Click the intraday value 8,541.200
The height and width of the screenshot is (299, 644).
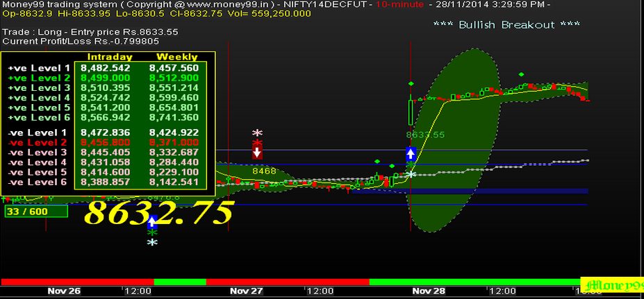(x=106, y=108)
